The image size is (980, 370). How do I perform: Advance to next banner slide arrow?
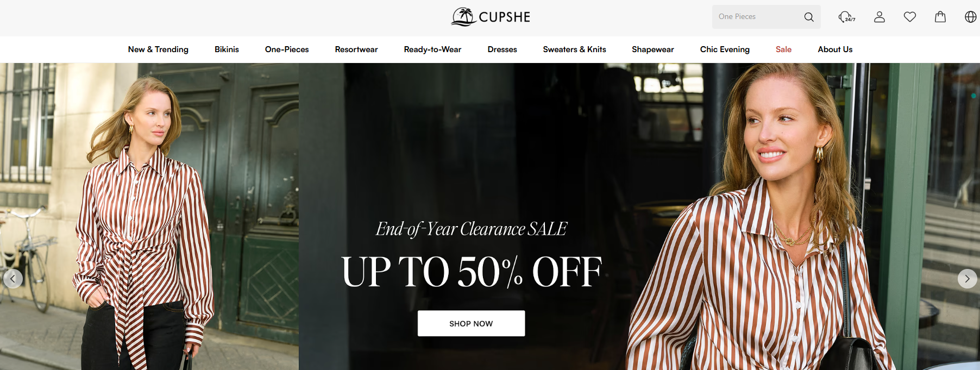click(967, 278)
